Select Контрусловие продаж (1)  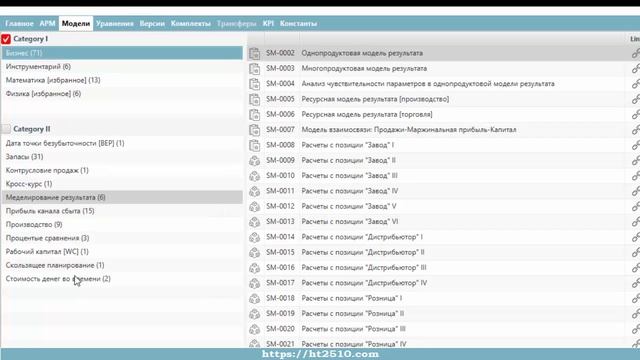(x=122, y=170)
